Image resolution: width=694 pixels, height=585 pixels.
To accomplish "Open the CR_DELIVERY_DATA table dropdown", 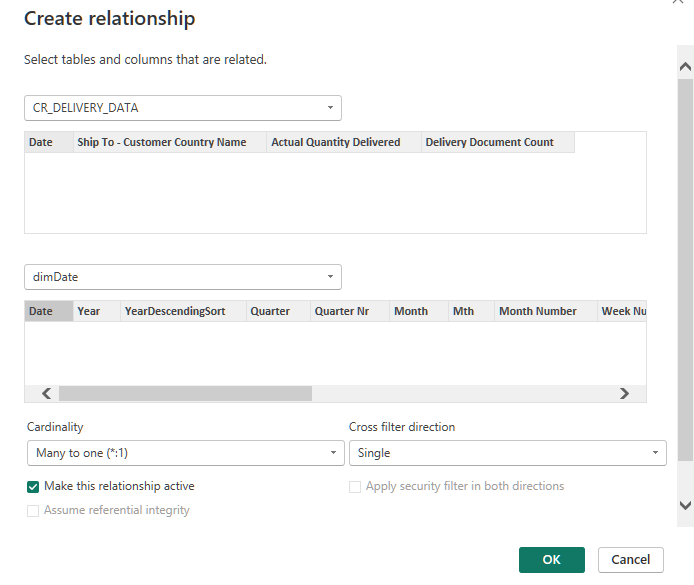I will pos(183,108).
